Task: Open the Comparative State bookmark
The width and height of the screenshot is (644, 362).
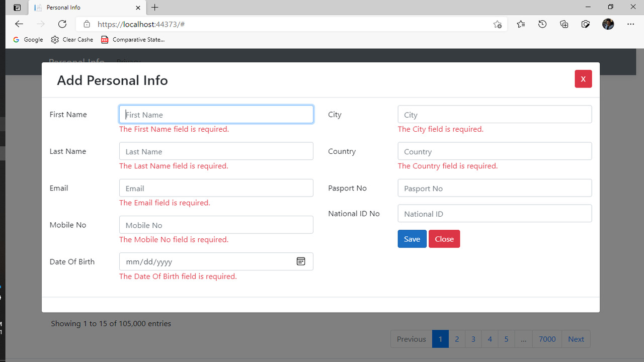Action: pos(133,40)
